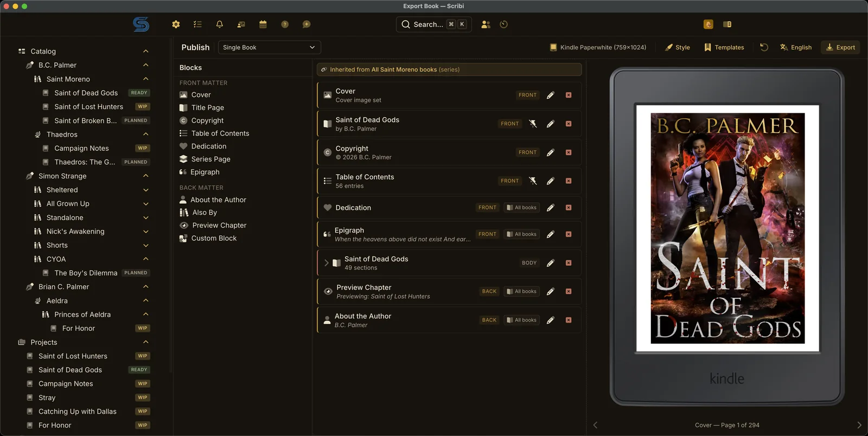Toggle All books on About the Author block
This screenshot has height=436, width=868.
pyautogui.click(x=521, y=320)
